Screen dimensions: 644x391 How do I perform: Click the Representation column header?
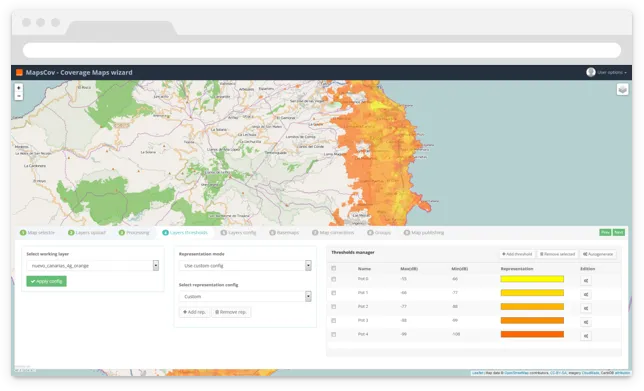(517, 269)
